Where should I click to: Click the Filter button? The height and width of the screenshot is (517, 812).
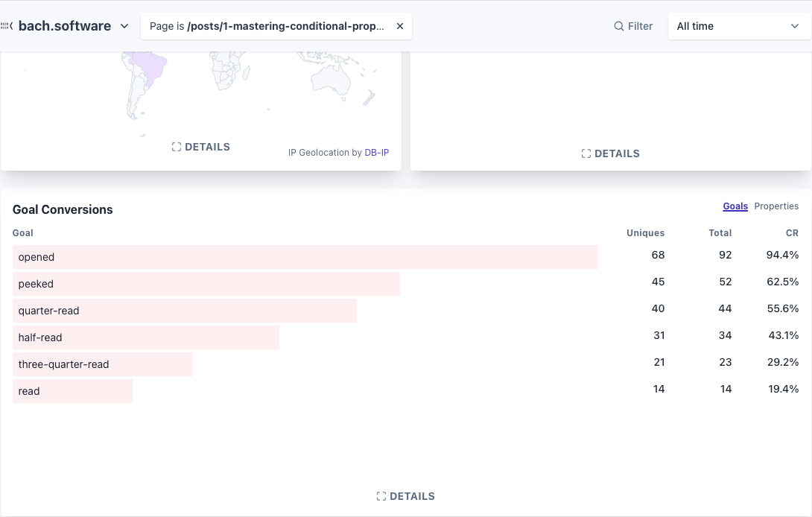(633, 26)
